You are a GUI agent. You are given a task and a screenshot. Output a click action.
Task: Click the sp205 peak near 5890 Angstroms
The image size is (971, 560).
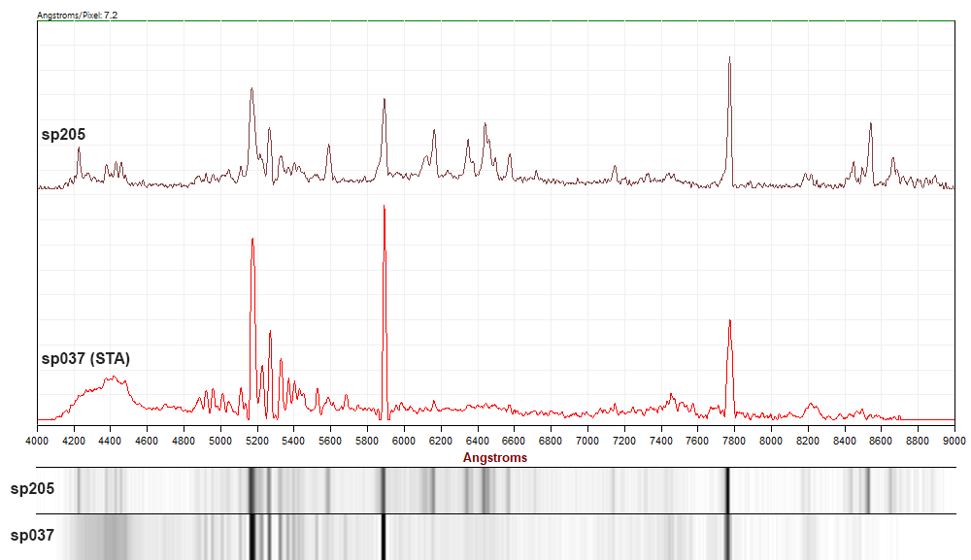385,101
